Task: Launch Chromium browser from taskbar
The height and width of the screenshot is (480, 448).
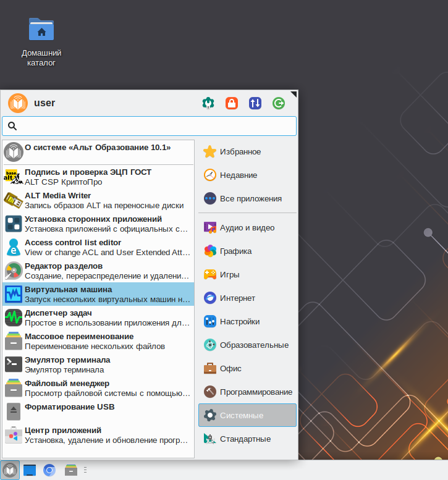Action: click(x=49, y=470)
